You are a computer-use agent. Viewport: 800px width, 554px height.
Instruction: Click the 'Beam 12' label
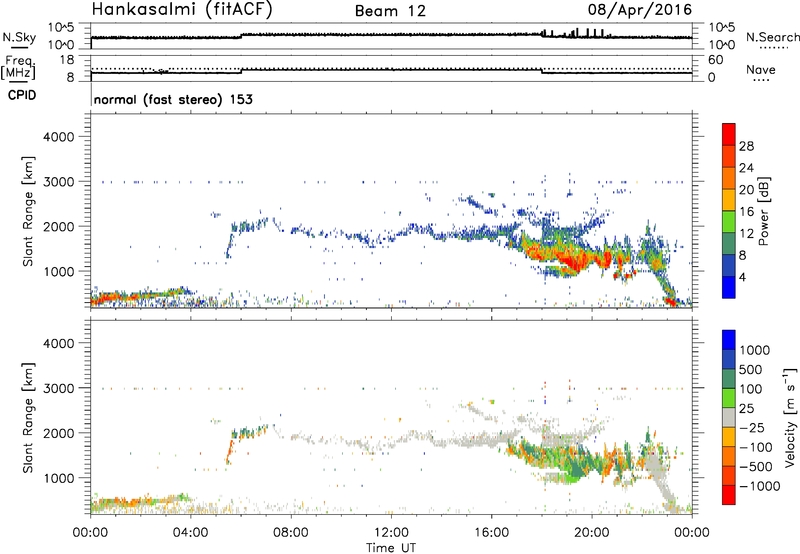tap(390, 11)
